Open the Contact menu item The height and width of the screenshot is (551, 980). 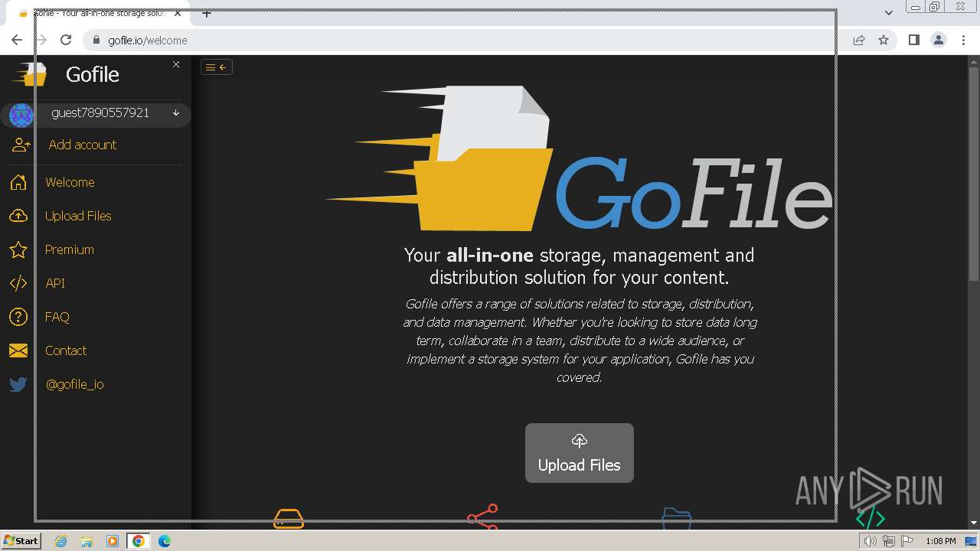(66, 350)
